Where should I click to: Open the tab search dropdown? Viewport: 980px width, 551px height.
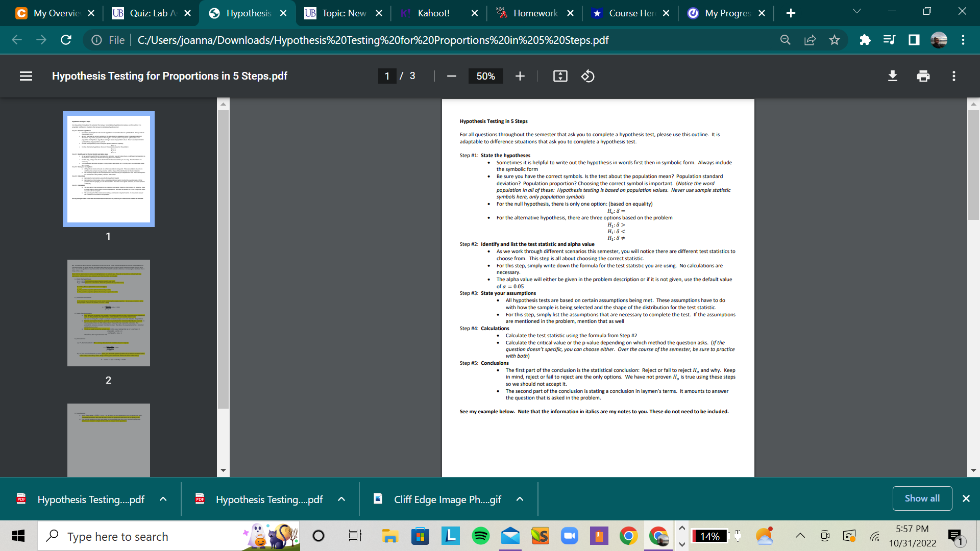coord(856,11)
